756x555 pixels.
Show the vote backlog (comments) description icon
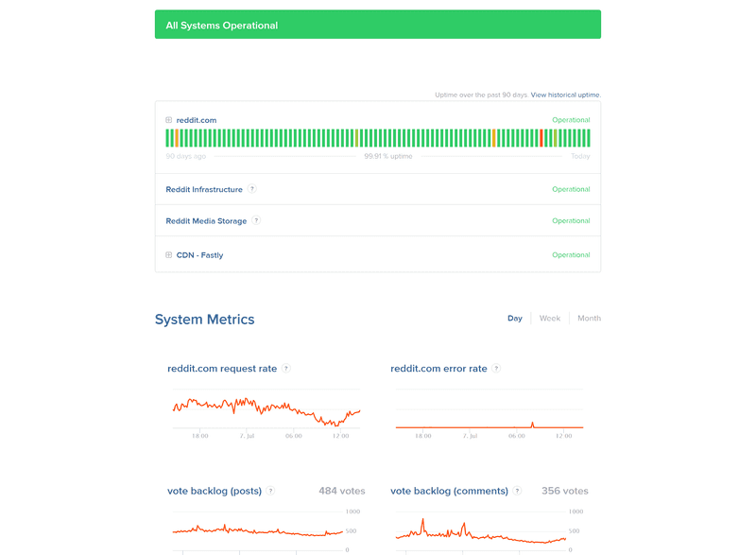click(x=518, y=490)
